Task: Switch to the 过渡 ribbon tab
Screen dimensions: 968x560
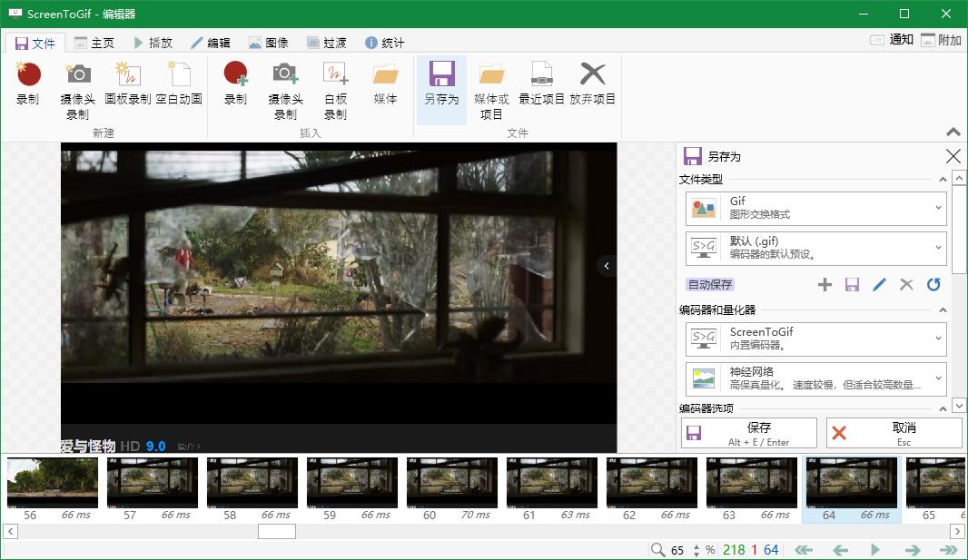Action: point(327,43)
